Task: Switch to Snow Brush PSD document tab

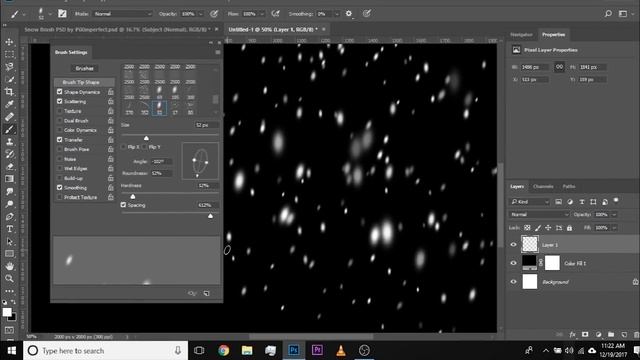Action: (118, 29)
